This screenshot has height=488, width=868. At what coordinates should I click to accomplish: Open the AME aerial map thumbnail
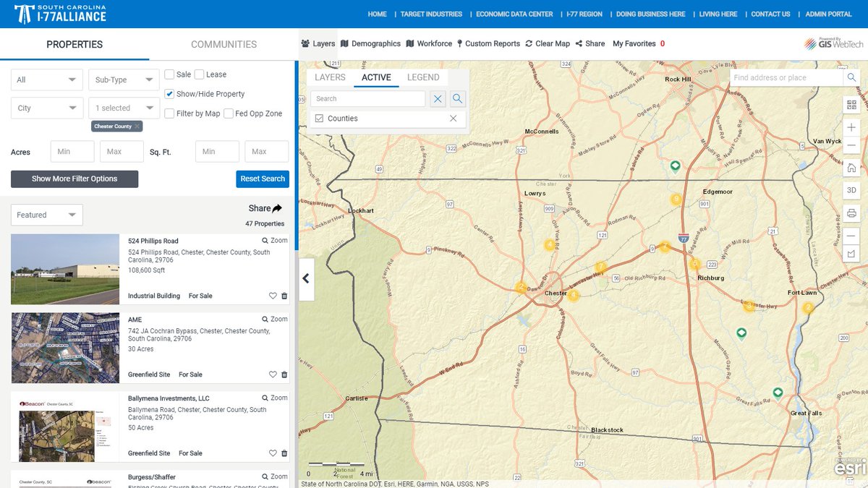pyautogui.click(x=65, y=348)
